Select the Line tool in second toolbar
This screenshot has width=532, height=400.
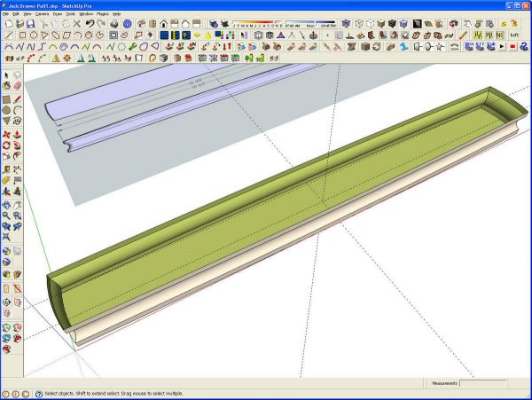coord(9,35)
